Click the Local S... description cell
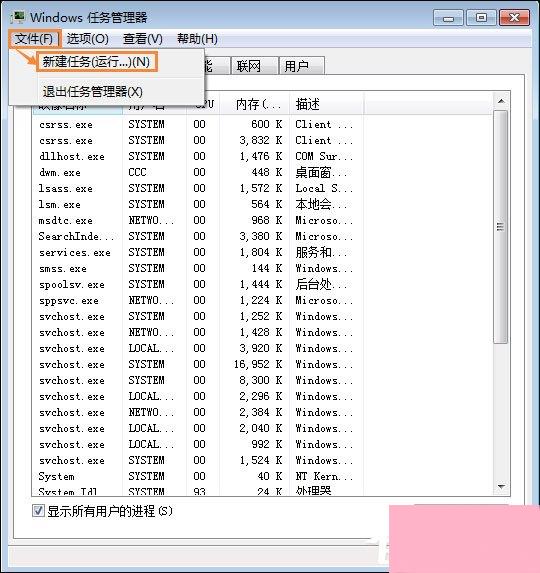The image size is (540, 573). click(x=324, y=188)
